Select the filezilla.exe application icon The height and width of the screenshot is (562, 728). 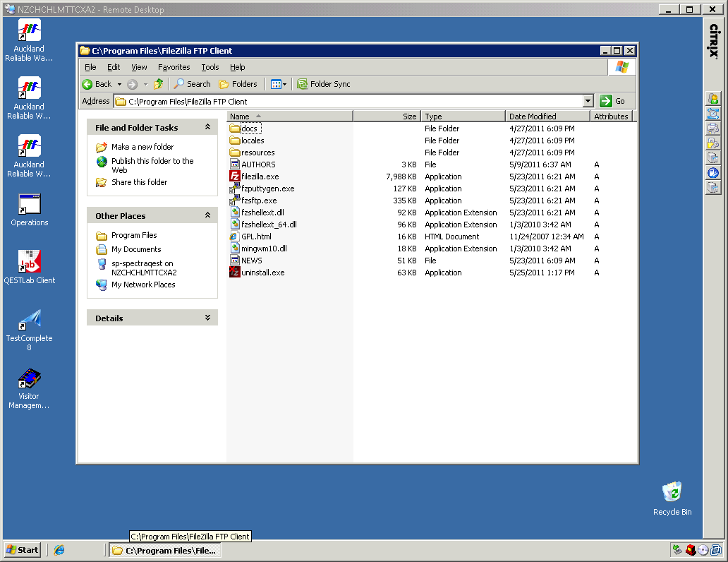236,177
